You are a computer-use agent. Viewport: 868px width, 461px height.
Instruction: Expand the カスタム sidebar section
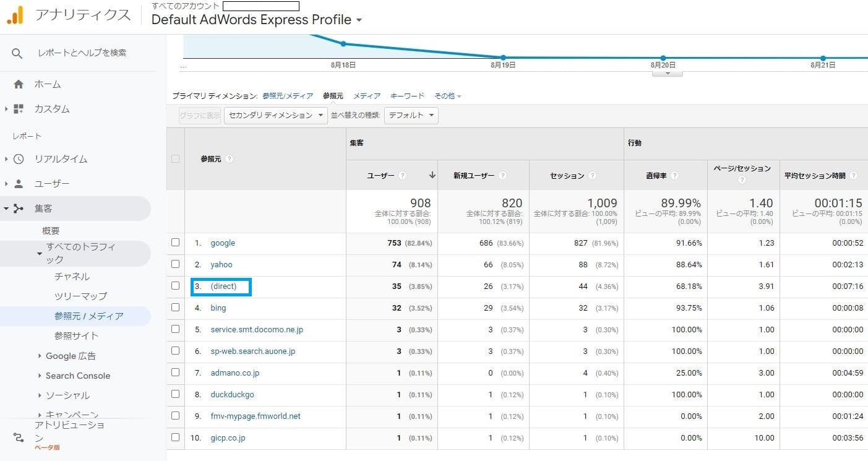[x=6, y=109]
